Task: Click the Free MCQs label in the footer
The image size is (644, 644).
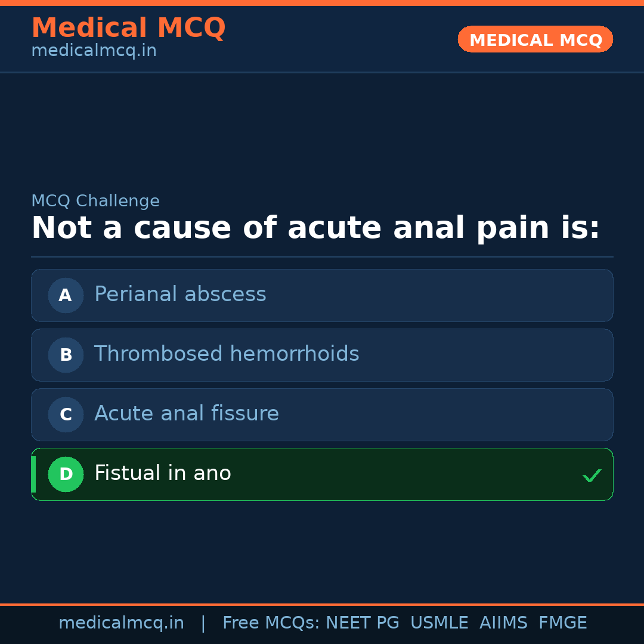Action: pos(271,623)
